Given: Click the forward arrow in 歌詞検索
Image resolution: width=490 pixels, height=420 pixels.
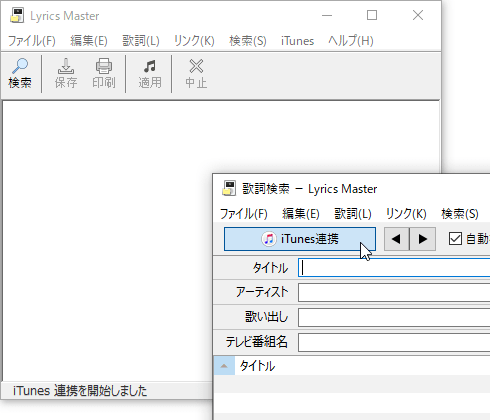Looking at the screenshot, I should (423, 239).
